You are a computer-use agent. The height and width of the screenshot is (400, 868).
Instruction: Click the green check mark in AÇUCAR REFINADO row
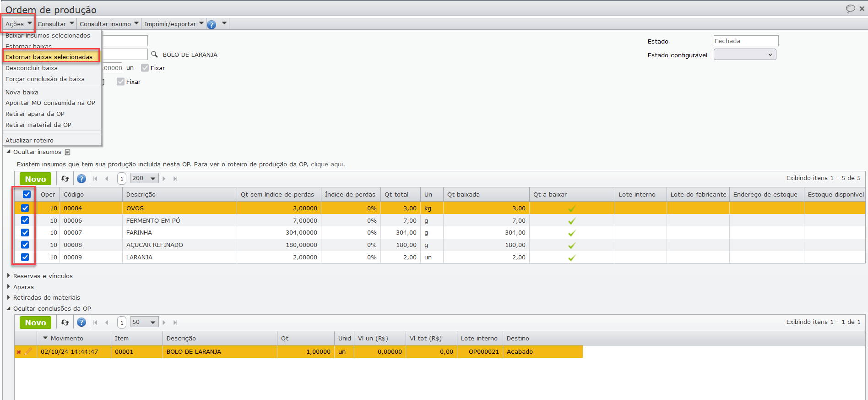tap(572, 246)
